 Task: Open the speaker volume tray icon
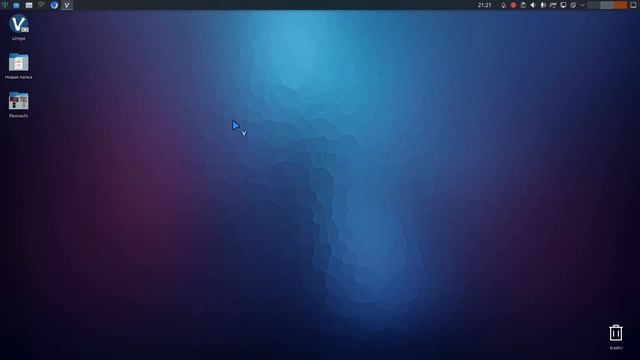(533, 5)
